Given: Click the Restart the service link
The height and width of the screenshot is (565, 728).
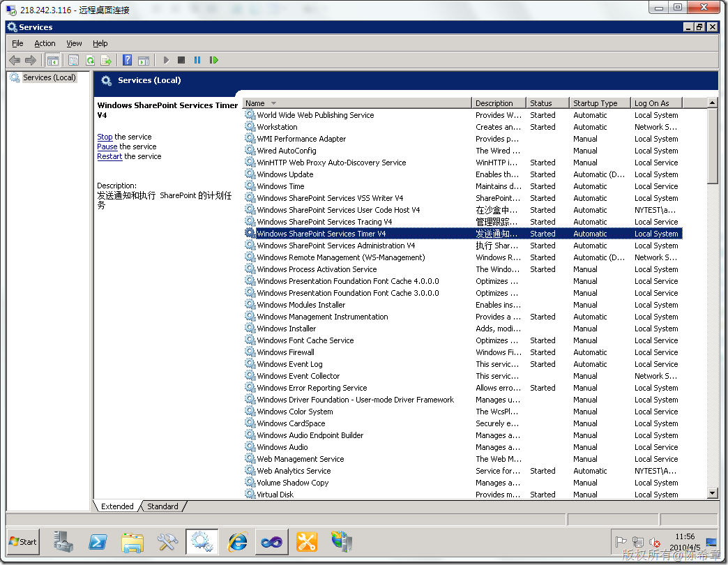Looking at the screenshot, I should click(x=109, y=156).
